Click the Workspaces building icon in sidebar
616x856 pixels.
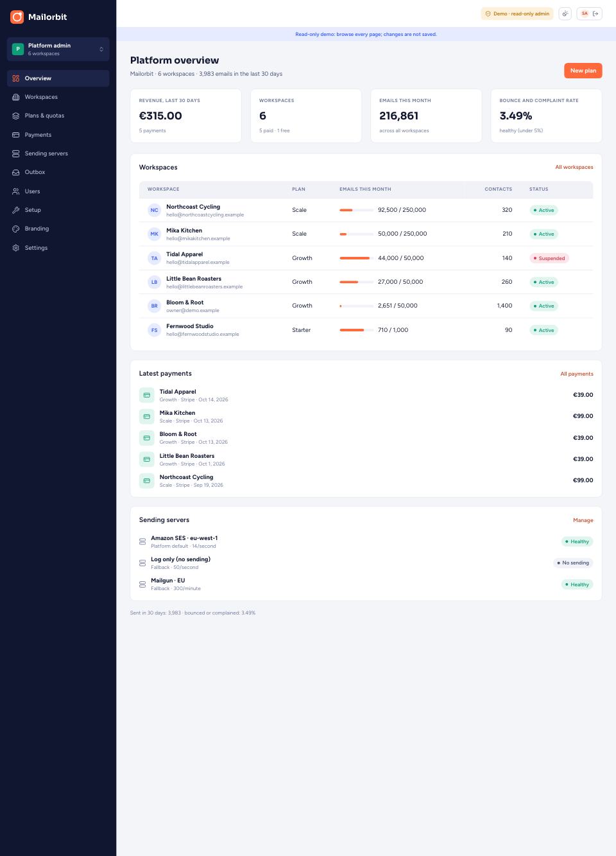(x=16, y=97)
